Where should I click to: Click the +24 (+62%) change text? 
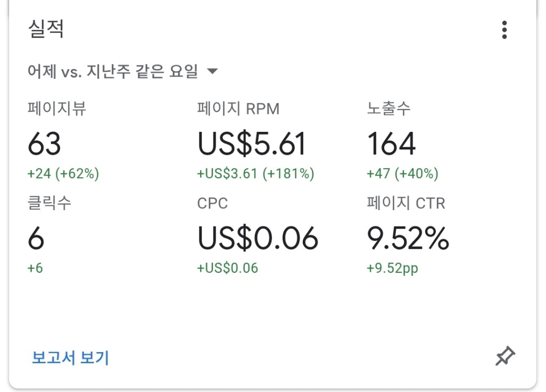63,173
